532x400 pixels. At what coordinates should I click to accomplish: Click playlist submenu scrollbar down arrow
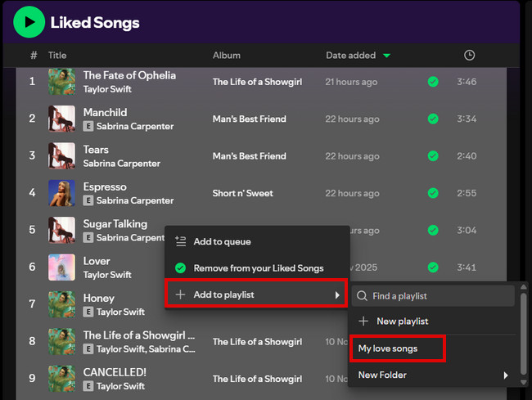[x=524, y=382]
